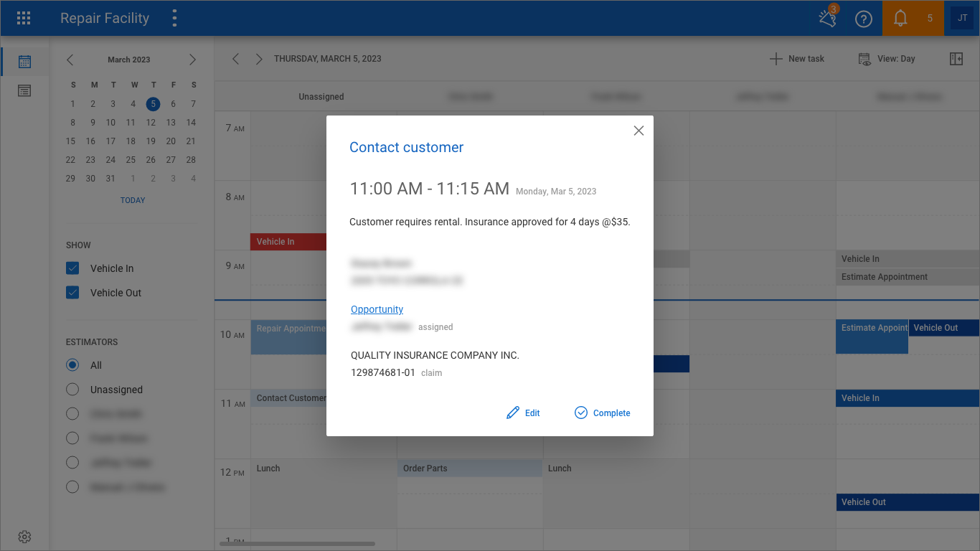Viewport: 980px width, 551px height.
Task: Open the help question mark icon
Action: coord(863,19)
